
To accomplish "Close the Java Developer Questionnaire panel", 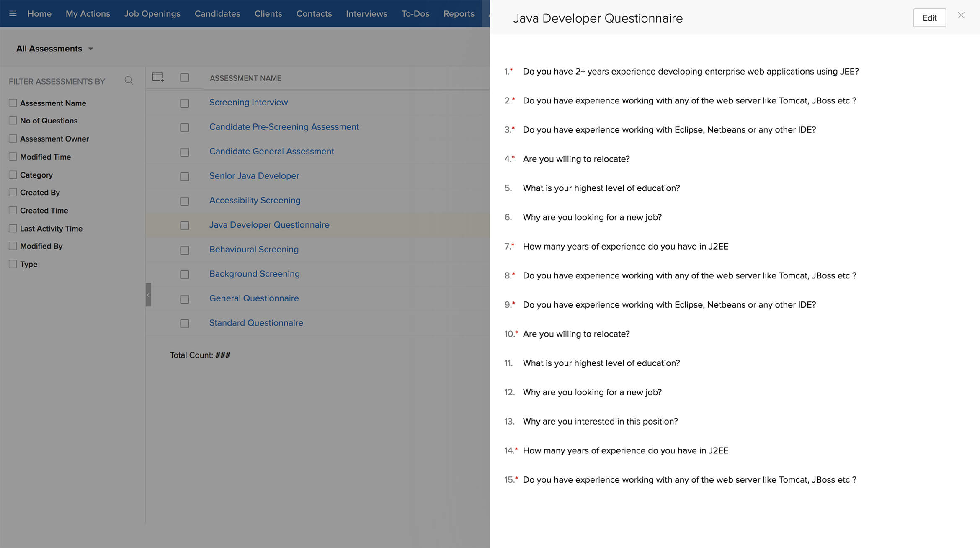I will click(961, 15).
